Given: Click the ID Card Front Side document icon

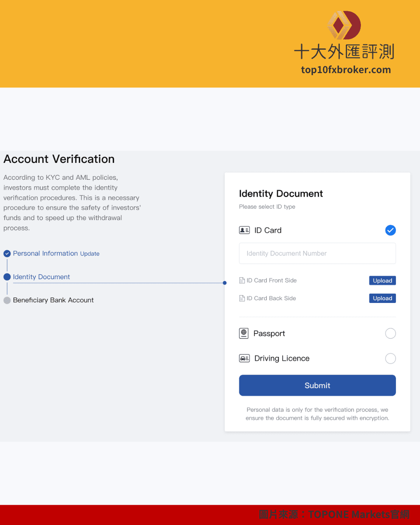Looking at the screenshot, I should [x=242, y=280].
